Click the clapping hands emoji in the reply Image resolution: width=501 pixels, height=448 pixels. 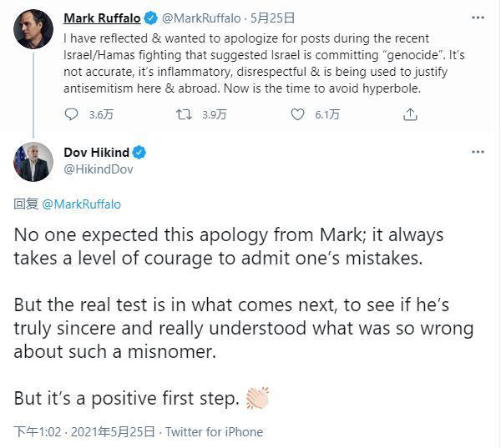pos(257,398)
